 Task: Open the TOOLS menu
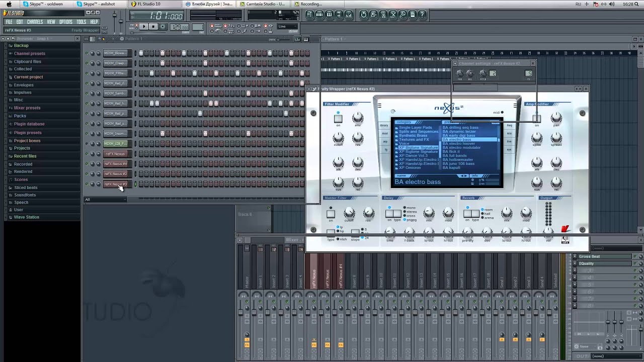point(81,22)
